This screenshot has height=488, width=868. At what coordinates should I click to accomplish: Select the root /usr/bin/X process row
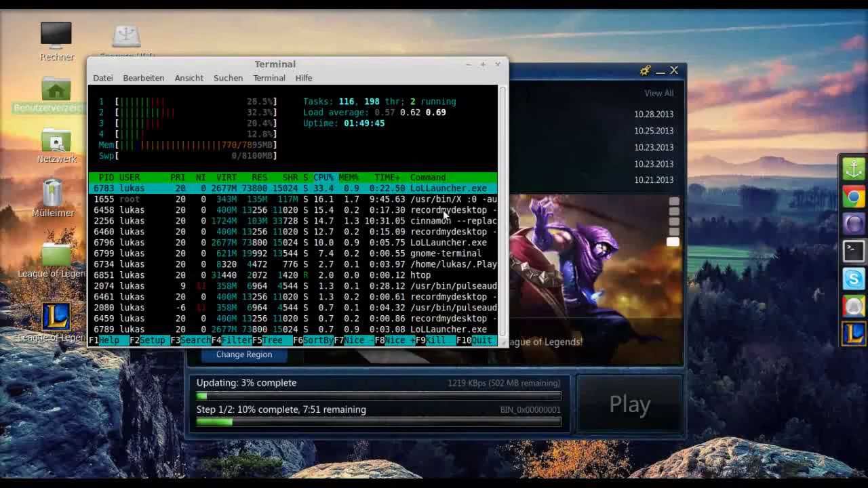[293, 199]
